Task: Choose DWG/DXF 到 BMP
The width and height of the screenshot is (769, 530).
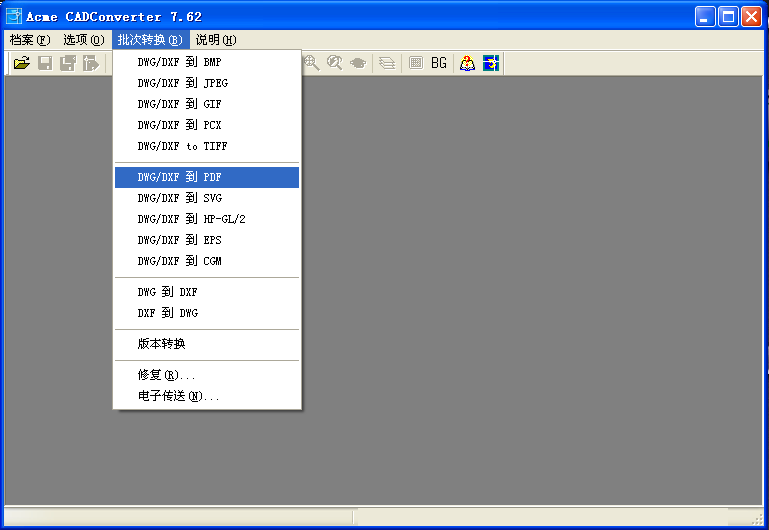Action: [207, 62]
